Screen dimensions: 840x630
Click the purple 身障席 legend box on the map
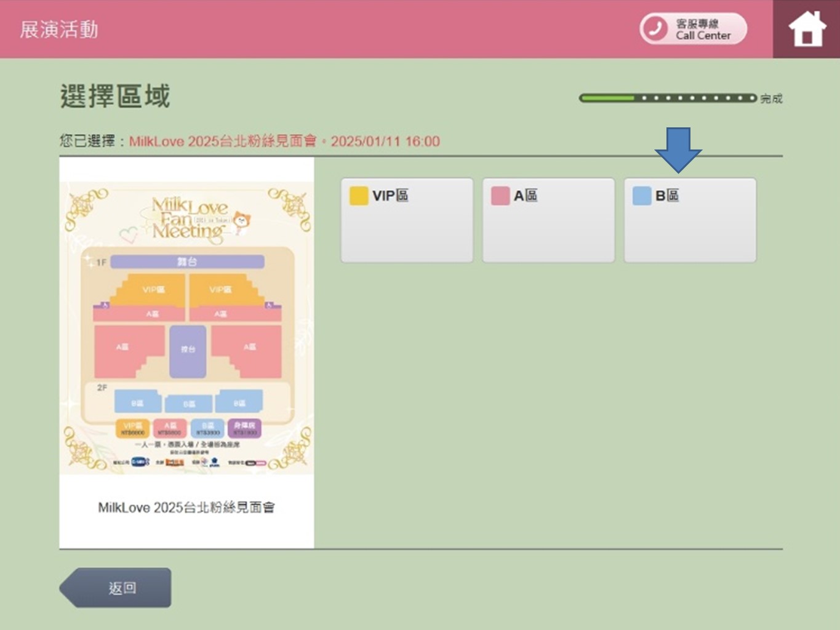[x=244, y=428]
